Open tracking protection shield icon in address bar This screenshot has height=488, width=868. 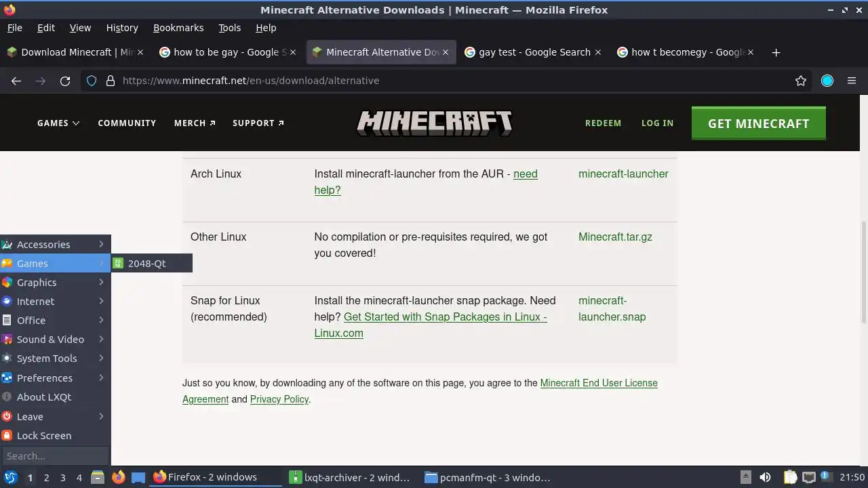pyautogui.click(x=92, y=81)
